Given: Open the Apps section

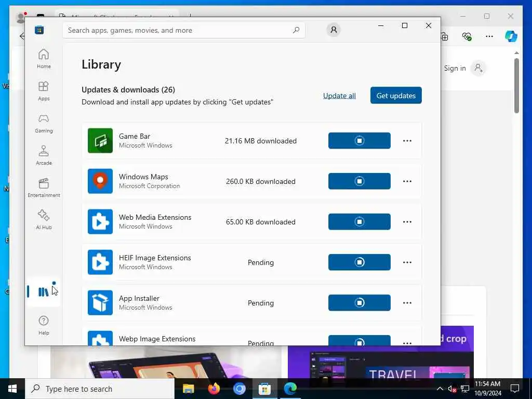Looking at the screenshot, I should coord(44,91).
